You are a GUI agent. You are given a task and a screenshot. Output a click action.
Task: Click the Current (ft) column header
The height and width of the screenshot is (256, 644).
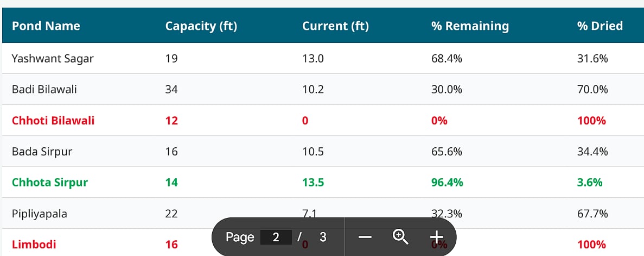coord(335,26)
